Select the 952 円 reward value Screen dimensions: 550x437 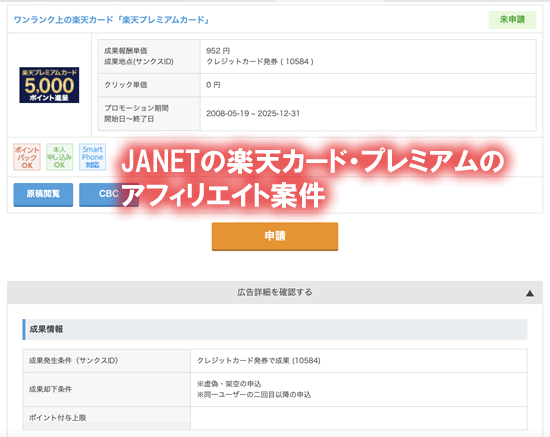(218, 51)
